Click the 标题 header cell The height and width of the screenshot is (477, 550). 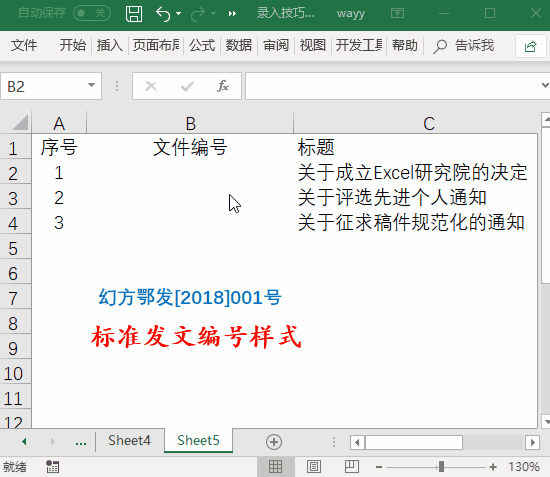416,147
